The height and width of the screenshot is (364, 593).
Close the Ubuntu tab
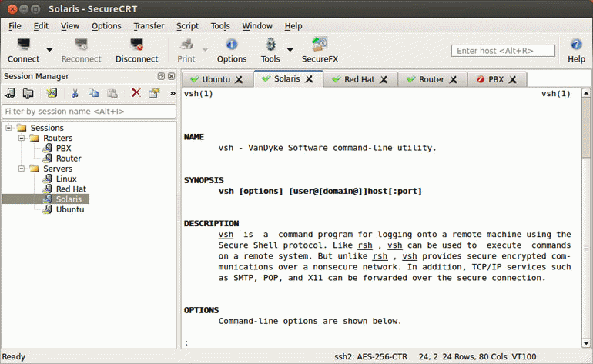pyautogui.click(x=239, y=79)
